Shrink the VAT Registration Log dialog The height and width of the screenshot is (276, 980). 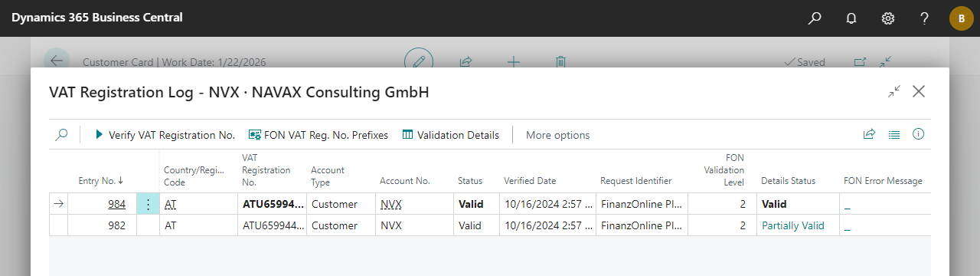pos(894,91)
